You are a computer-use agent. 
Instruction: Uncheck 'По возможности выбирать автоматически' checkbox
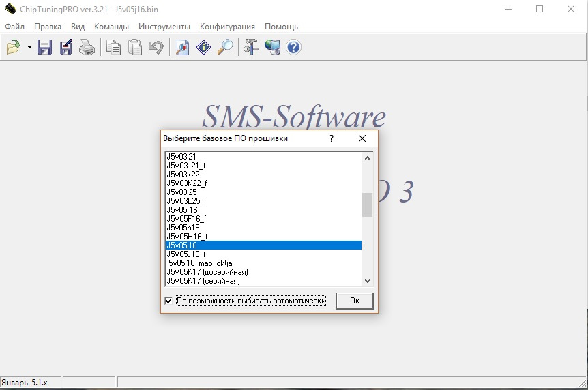(168, 301)
